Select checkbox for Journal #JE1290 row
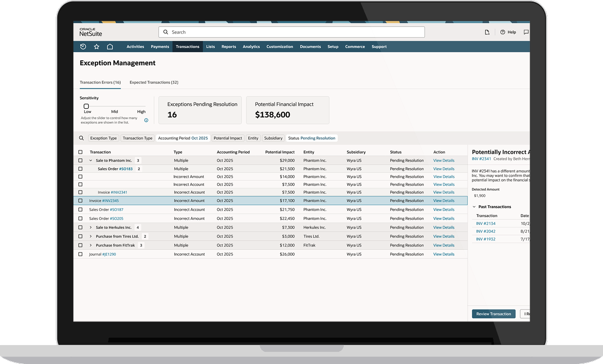The width and height of the screenshot is (603, 364). point(80,254)
